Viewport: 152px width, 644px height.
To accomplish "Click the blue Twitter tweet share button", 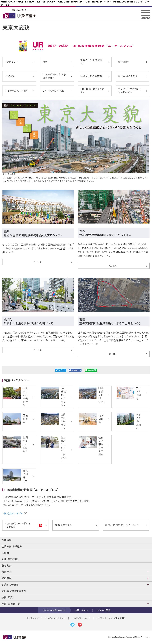I will (x=60, y=370).
